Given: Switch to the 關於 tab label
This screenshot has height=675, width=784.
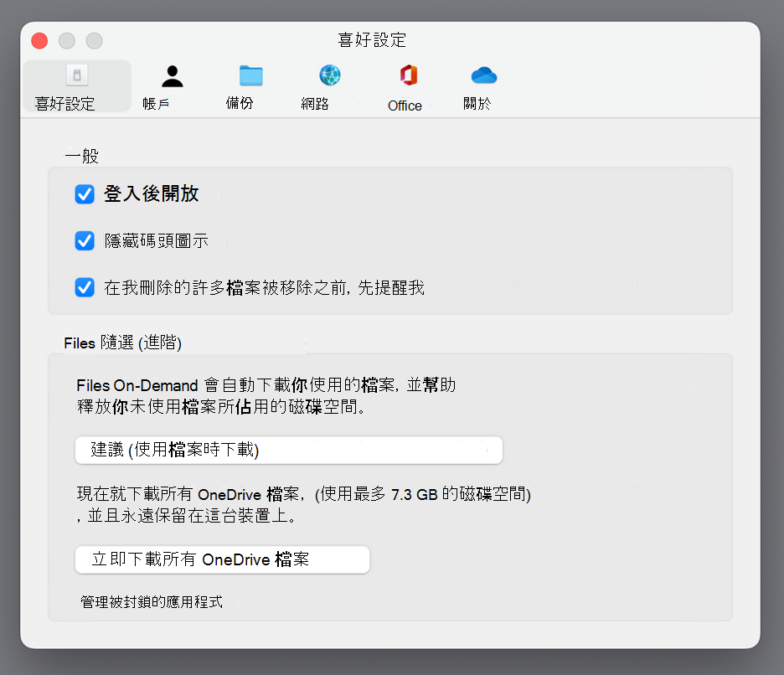Looking at the screenshot, I should (477, 103).
